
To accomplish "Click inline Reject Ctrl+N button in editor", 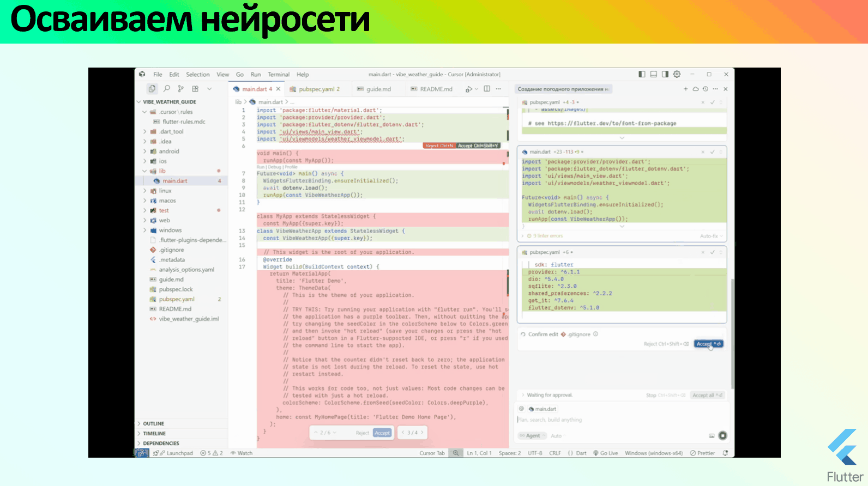I will click(439, 145).
